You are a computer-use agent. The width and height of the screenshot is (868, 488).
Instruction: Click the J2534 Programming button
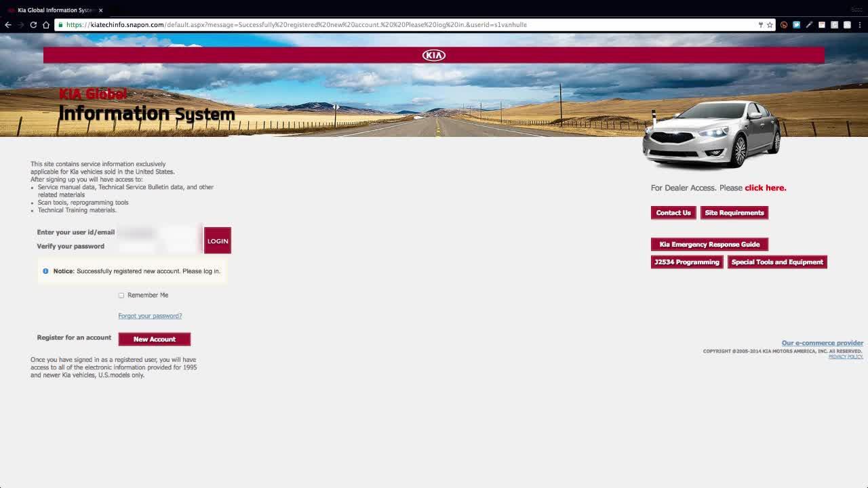click(686, 262)
